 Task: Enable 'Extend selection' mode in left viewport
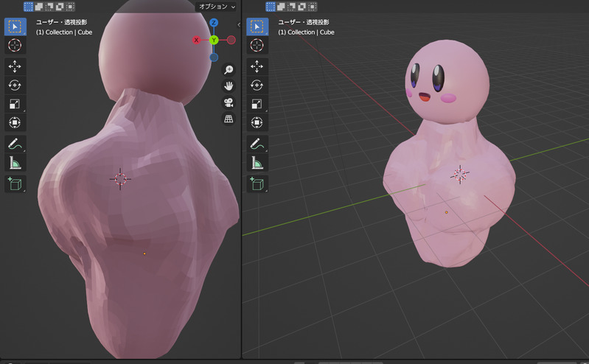38,7
